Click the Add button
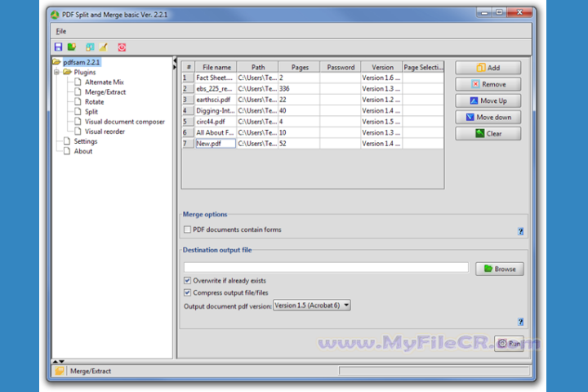 point(488,68)
